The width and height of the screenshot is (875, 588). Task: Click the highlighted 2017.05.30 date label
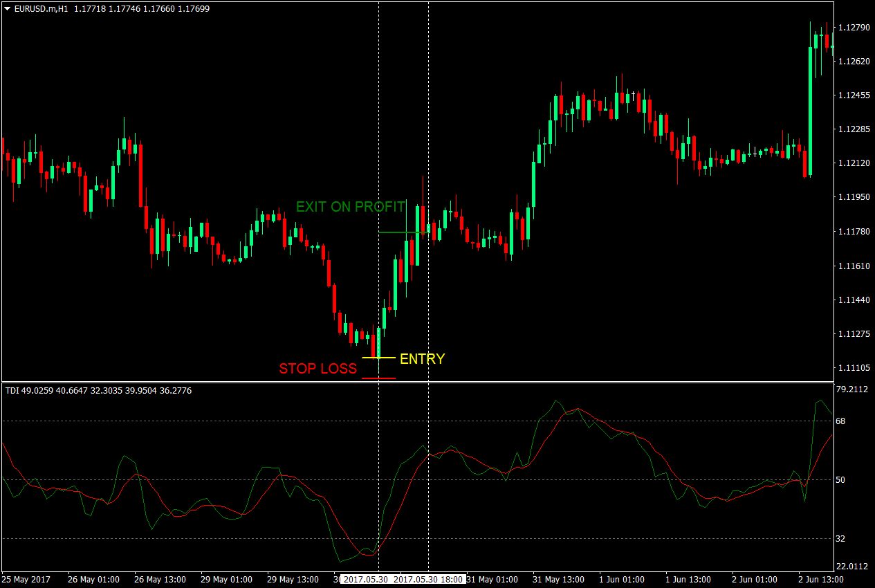click(x=367, y=580)
